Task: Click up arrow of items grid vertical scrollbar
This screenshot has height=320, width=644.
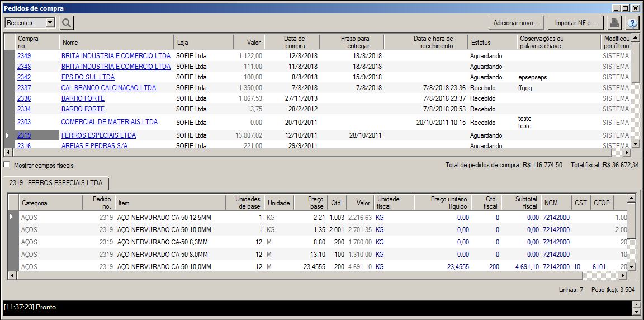Action: click(632, 198)
